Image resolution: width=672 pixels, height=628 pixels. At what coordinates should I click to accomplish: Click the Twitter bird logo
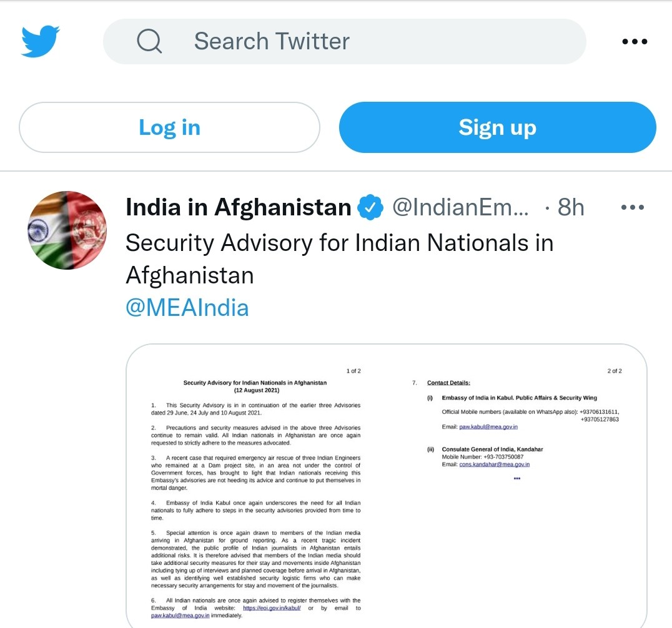pyautogui.click(x=41, y=41)
